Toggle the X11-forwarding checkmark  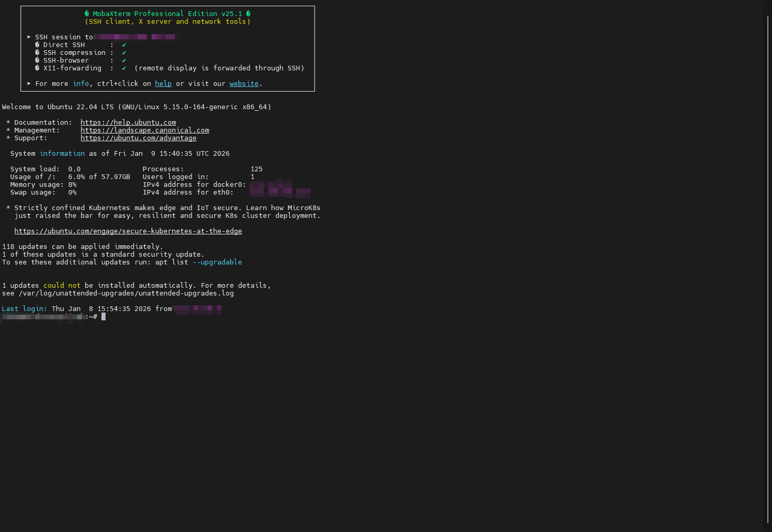(124, 68)
